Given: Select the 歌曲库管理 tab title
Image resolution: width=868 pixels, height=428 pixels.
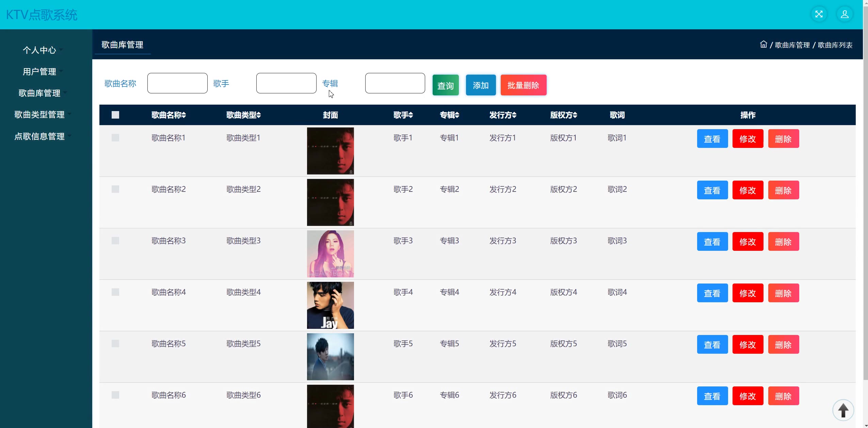Looking at the screenshot, I should (122, 45).
